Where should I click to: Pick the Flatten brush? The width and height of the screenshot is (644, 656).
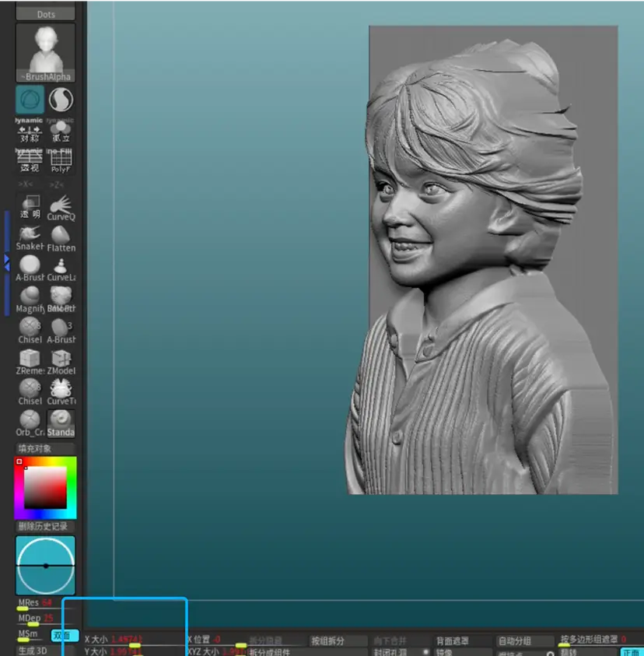pyautogui.click(x=61, y=237)
